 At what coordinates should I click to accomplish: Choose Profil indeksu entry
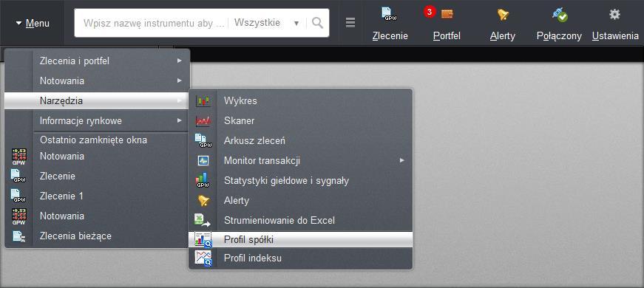tap(301, 258)
